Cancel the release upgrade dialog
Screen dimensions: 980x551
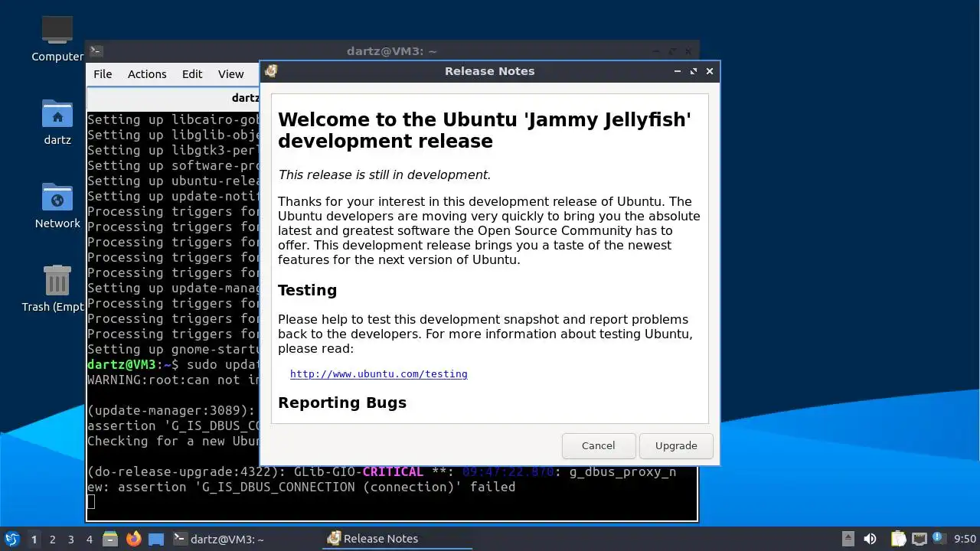point(598,445)
